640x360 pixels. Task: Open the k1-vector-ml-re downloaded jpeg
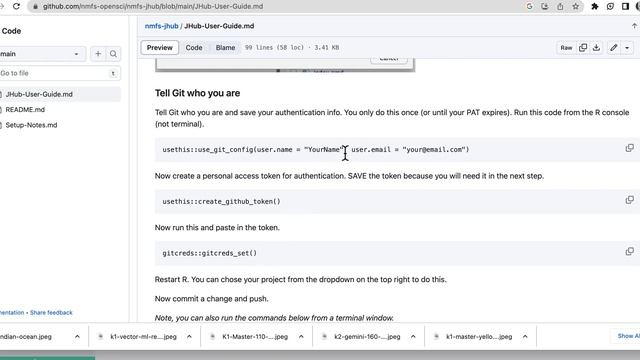143,337
